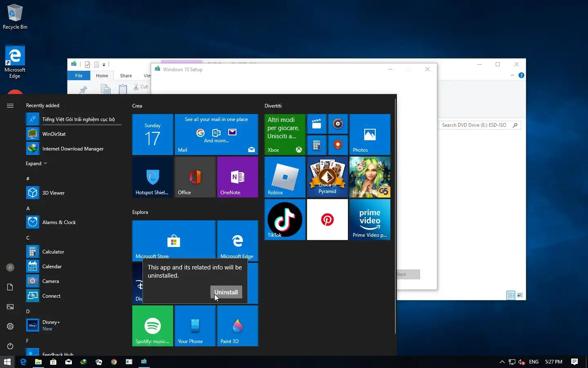Screen dimensions: 588x368
Task: Open 3D Viewer in the app list
Action: [73, 193]
